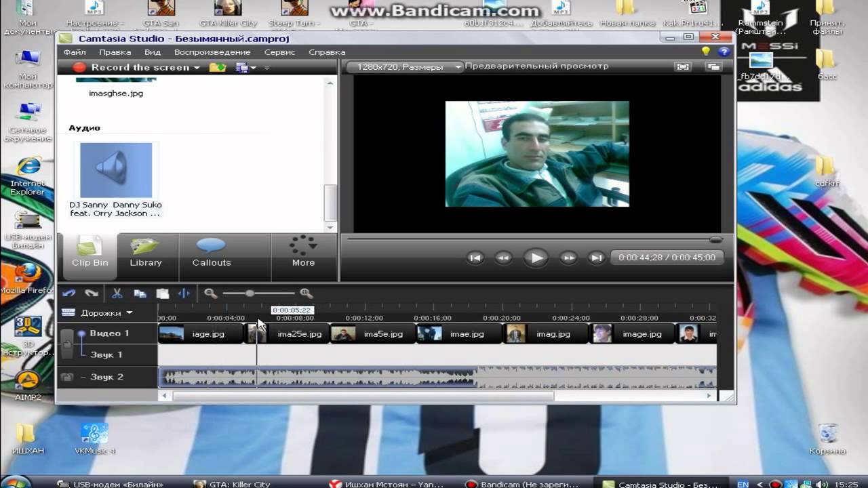
Task: Open the Вид menu
Action: [x=153, y=52]
